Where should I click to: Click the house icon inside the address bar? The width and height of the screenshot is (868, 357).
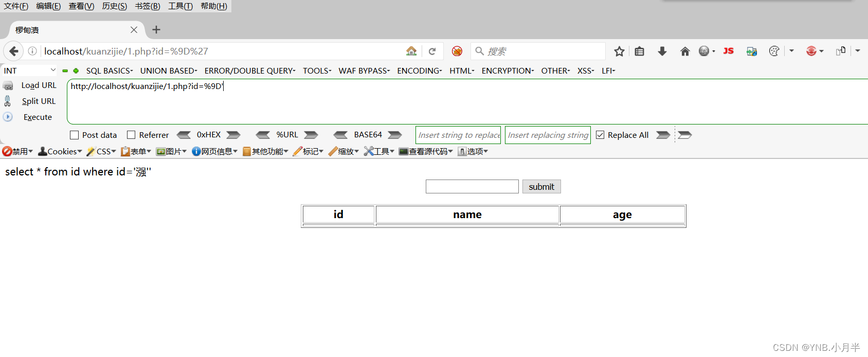411,51
